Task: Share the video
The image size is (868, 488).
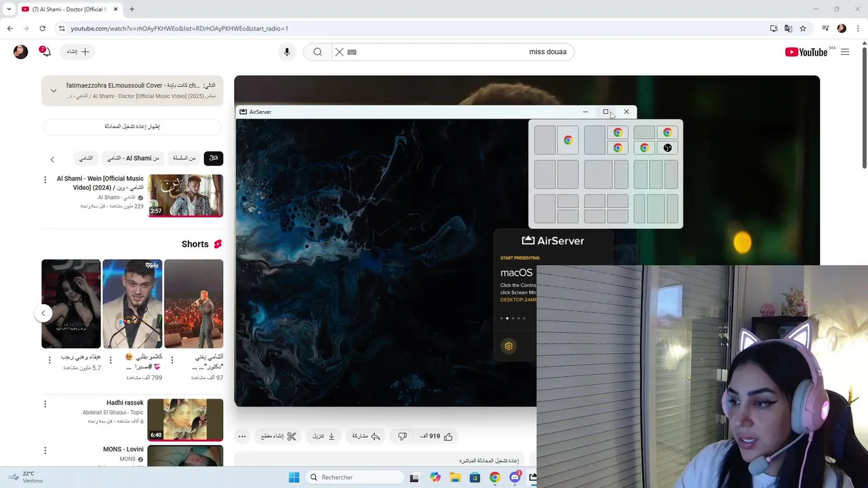Action: coord(366,436)
